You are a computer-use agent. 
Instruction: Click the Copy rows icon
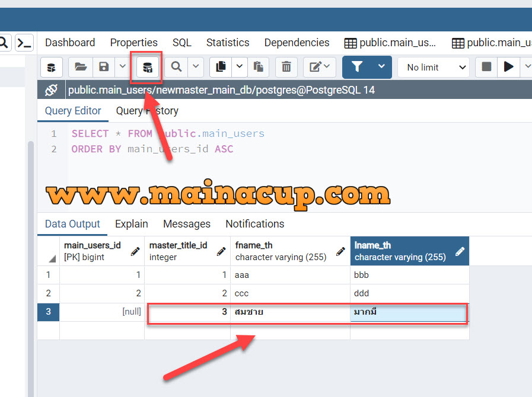221,67
